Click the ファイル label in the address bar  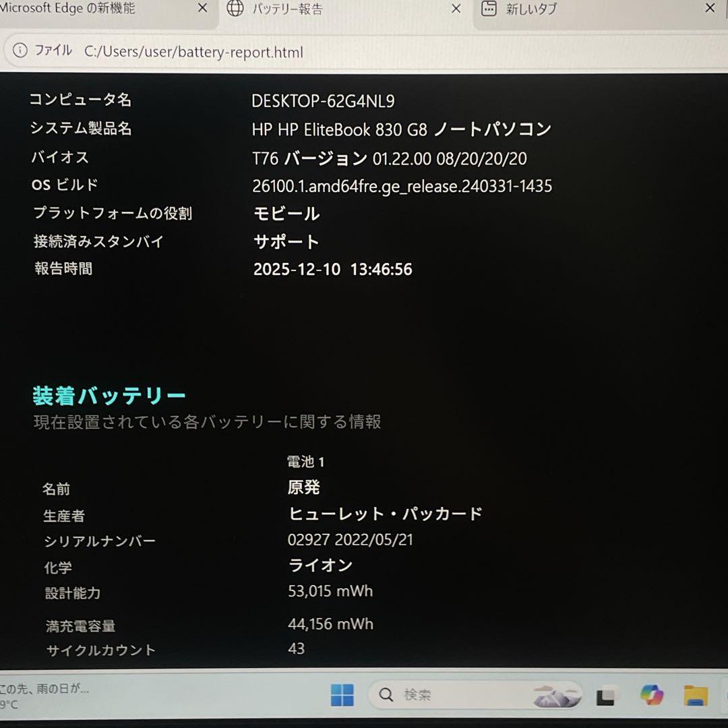53,51
